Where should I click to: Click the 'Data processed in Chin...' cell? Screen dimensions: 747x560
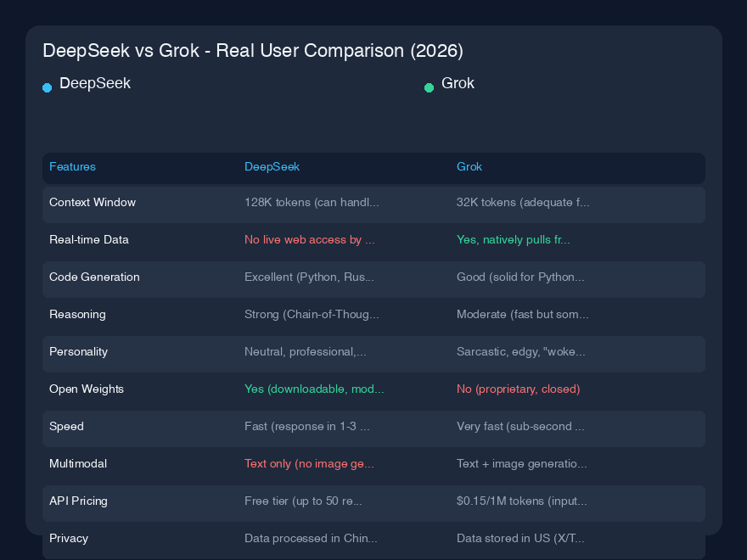point(311,539)
